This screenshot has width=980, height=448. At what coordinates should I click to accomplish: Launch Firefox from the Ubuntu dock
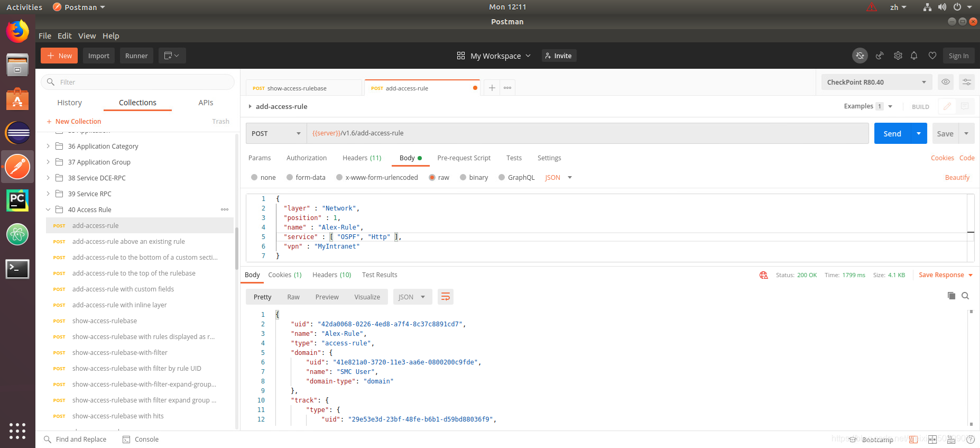pyautogui.click(x=17, y=31)
